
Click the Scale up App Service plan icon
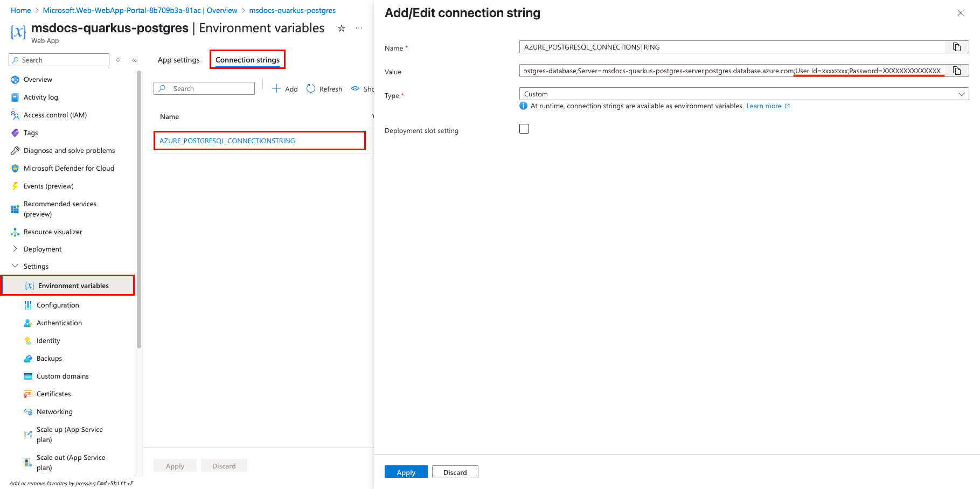coord(28,435)
